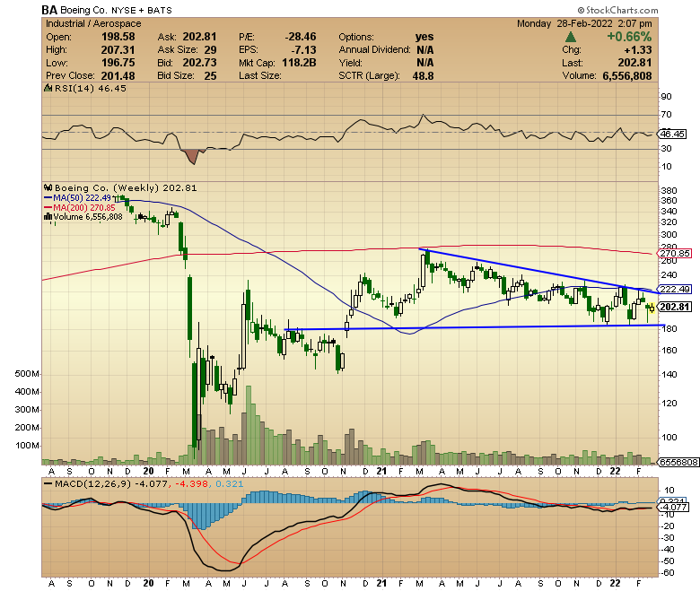Click the P/E value -28.46
Screen dimensions: 700x591
pyautogui.click(x=301, y=37)
